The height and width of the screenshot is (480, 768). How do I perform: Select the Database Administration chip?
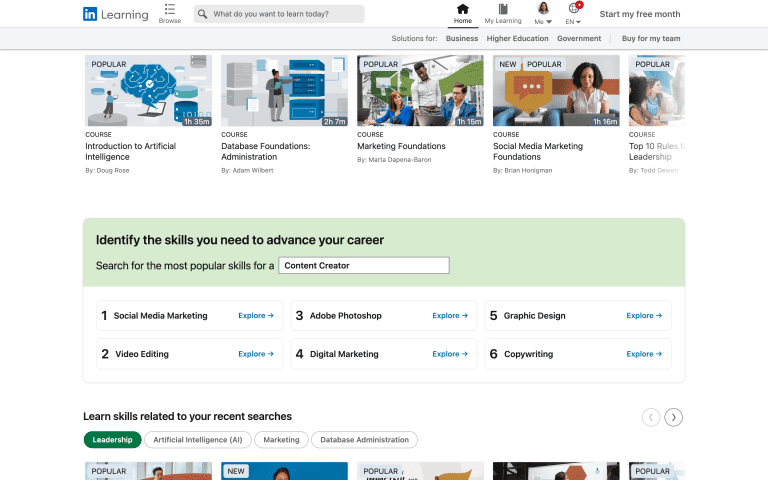(364, 440)
